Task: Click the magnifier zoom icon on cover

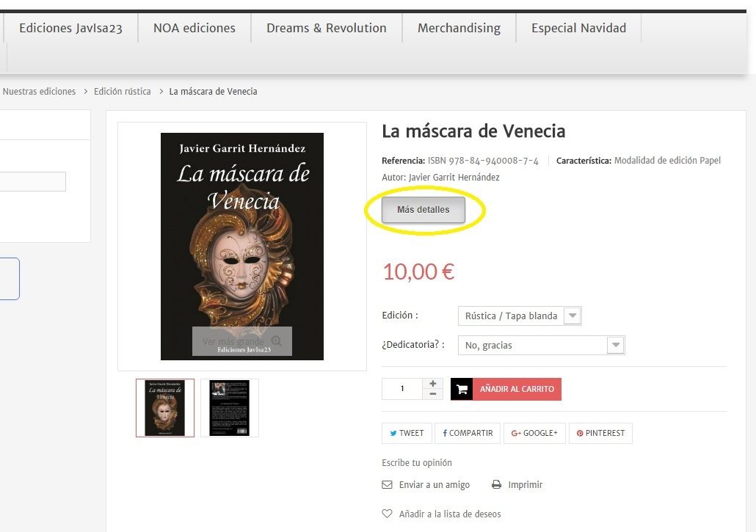Action: coord(276,341)
